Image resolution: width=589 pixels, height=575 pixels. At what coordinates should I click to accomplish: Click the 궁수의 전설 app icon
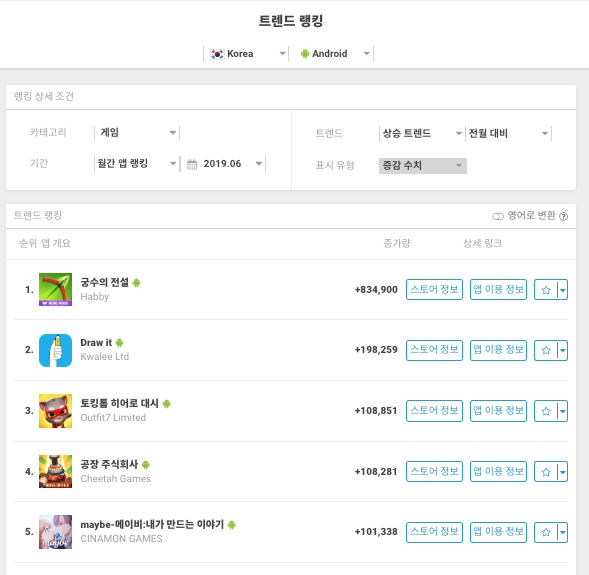click(55, 289)
